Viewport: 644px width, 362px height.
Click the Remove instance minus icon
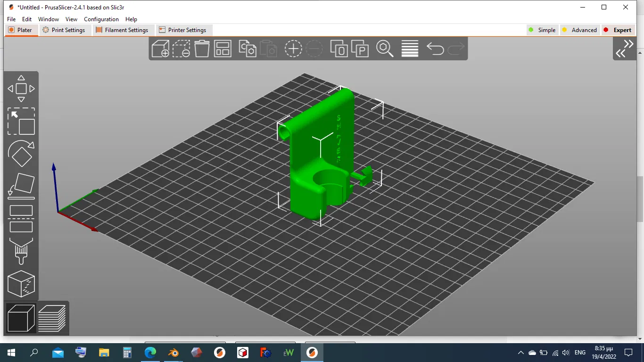point(314,49)
